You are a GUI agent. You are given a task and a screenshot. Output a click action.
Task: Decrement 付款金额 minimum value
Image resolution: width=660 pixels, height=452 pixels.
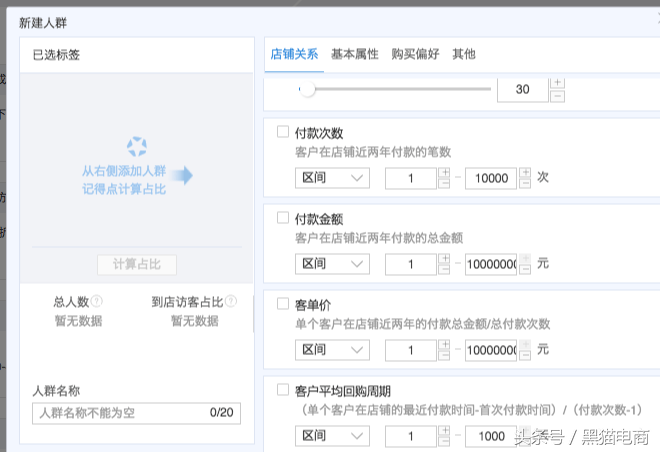click(x=444, y=269)
